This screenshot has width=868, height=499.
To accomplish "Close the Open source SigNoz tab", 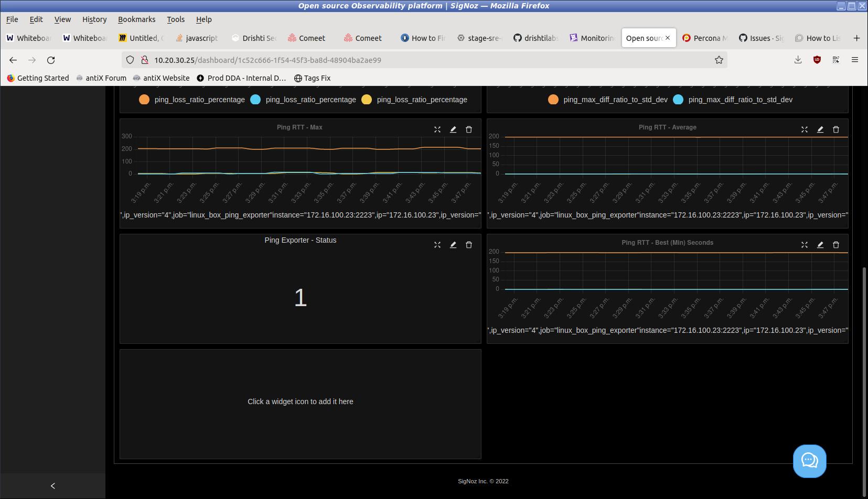I will click(x=668, y=38).
